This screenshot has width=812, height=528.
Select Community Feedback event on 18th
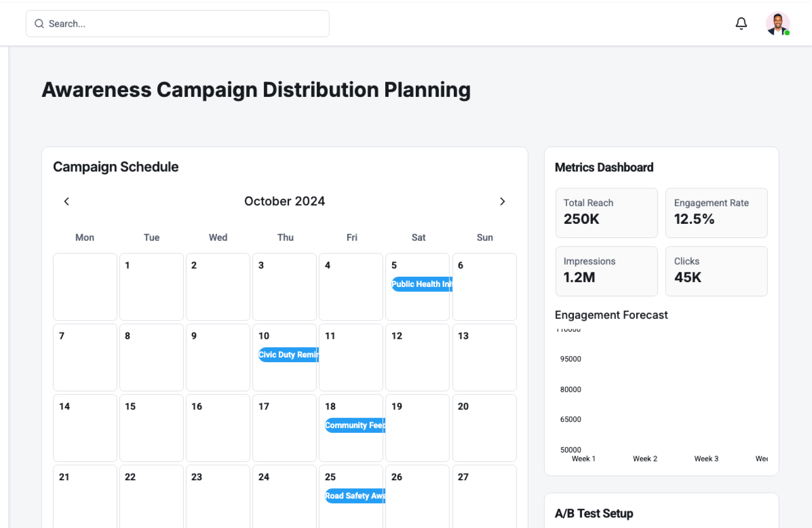point(354,425)
